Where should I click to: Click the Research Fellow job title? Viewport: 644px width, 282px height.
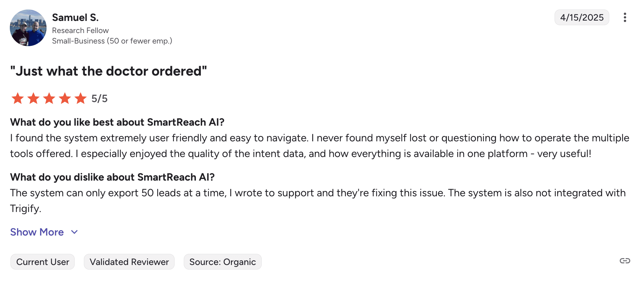tap(80, 30)
